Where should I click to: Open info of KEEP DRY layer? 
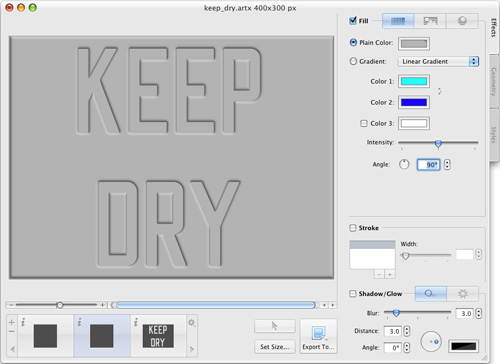tap(136, 322)
